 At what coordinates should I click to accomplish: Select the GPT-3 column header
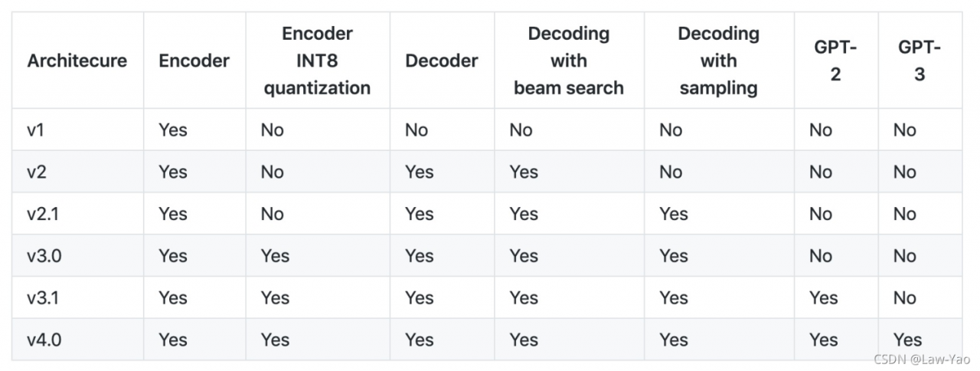(920, 61)
